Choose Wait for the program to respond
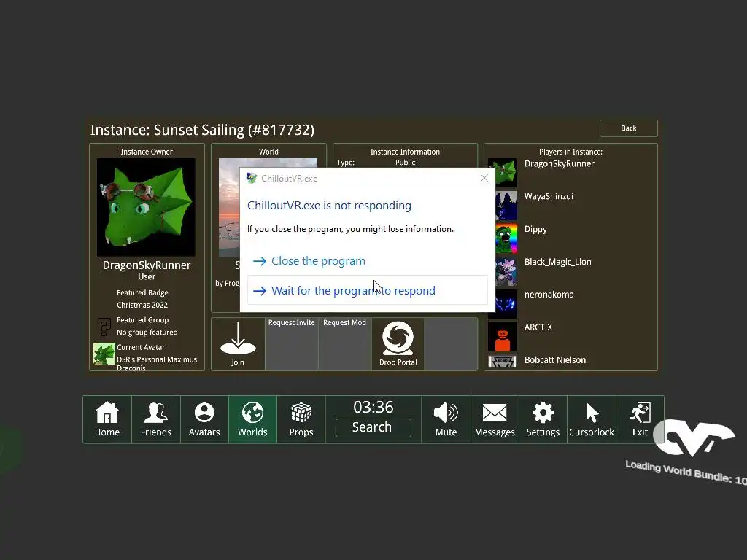Image resolution: width=747 pixels, height=560 pixels. click(368, 290)
